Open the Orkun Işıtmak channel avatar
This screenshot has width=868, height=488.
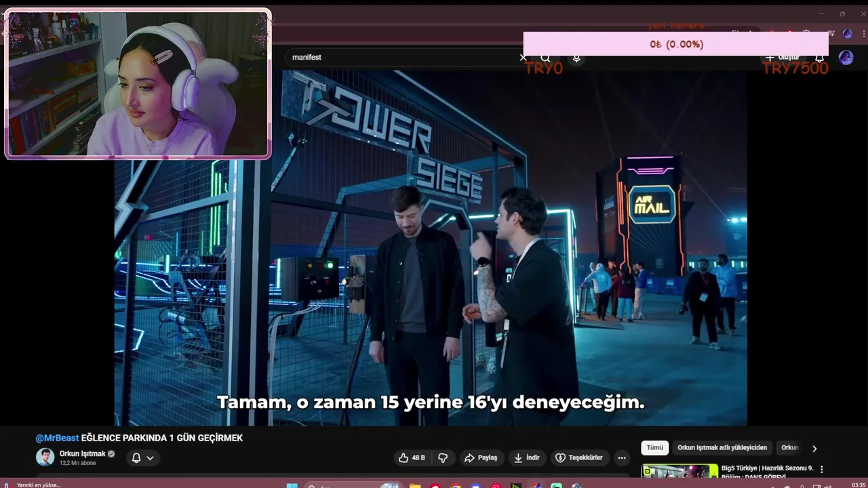pyautogui.click(x=45, y=457)
